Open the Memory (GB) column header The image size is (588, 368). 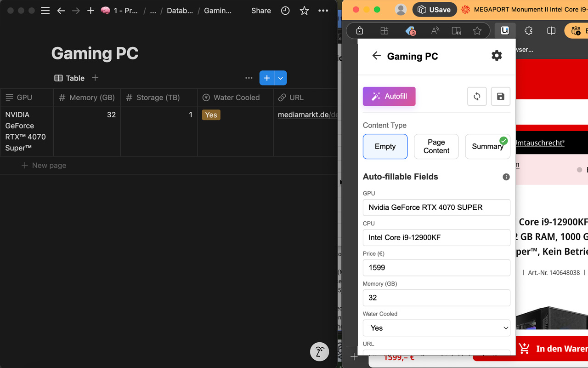[87, 98]
